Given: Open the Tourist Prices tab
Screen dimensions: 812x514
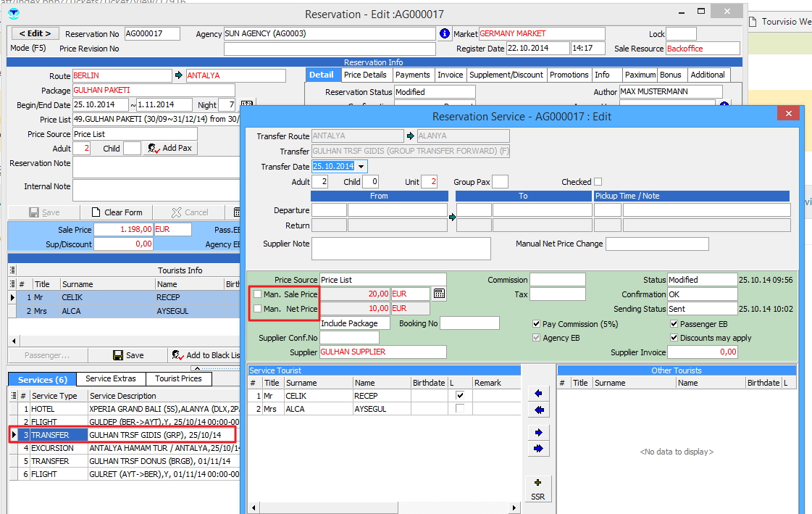Looking at the screenshot, I should coord(178,378).
